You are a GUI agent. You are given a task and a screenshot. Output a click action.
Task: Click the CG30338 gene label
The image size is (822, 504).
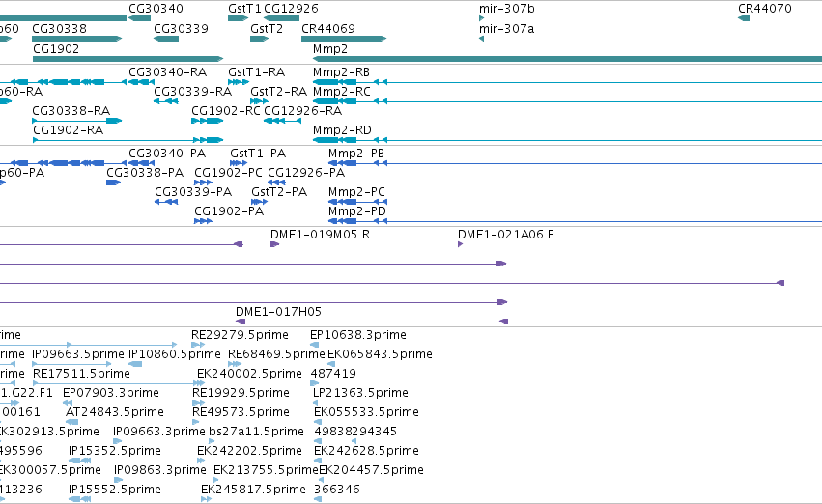[x=59, y=28]
